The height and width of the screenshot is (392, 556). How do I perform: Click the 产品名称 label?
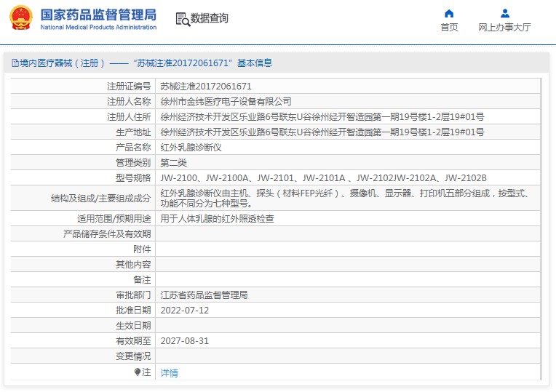(x=133, y=148)
